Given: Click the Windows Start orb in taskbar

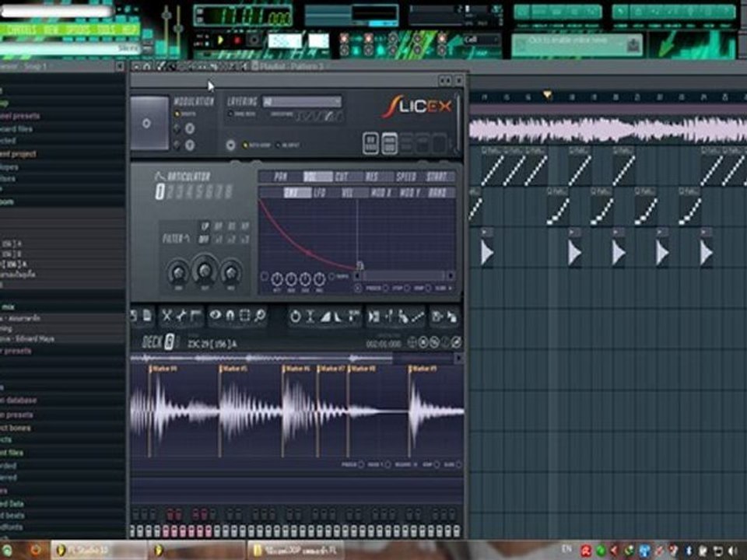Looking at the screenshot, I should point(7,551).
